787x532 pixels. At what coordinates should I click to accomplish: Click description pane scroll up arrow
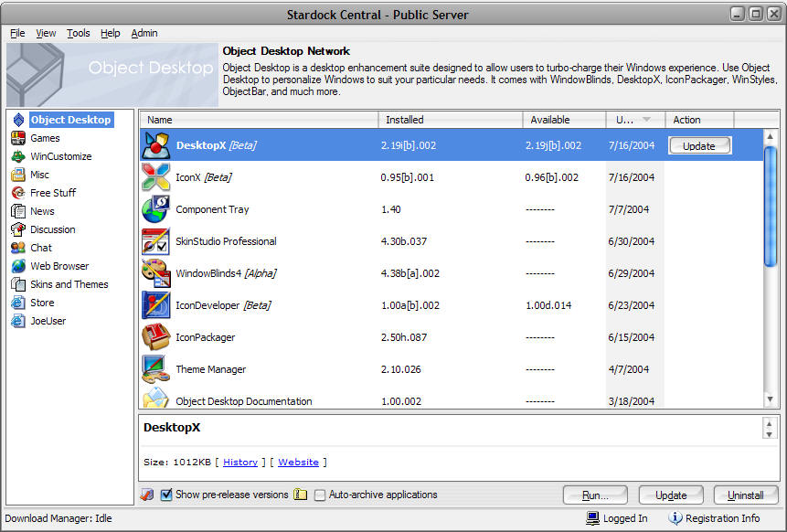769,424
